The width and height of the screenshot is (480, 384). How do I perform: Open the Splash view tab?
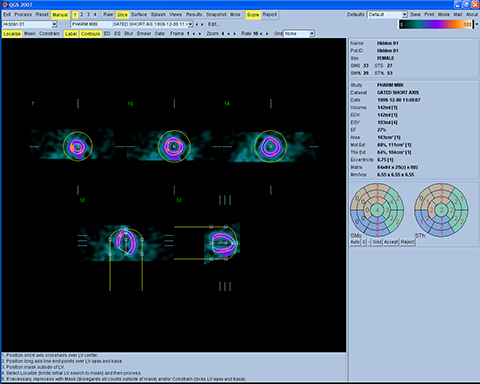[x=158, y=15]
